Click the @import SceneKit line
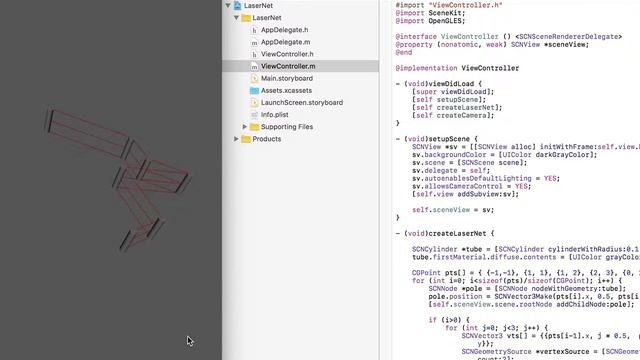This screenshot has width=640, height=360. (430, 13)
